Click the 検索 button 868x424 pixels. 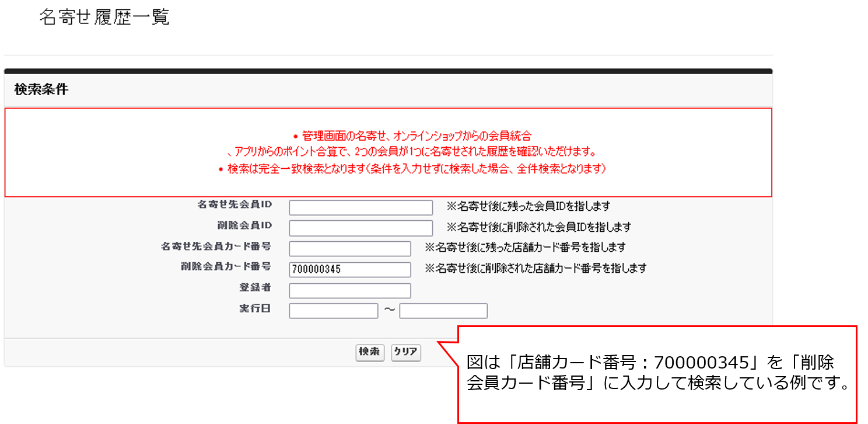tap(370, 352)
